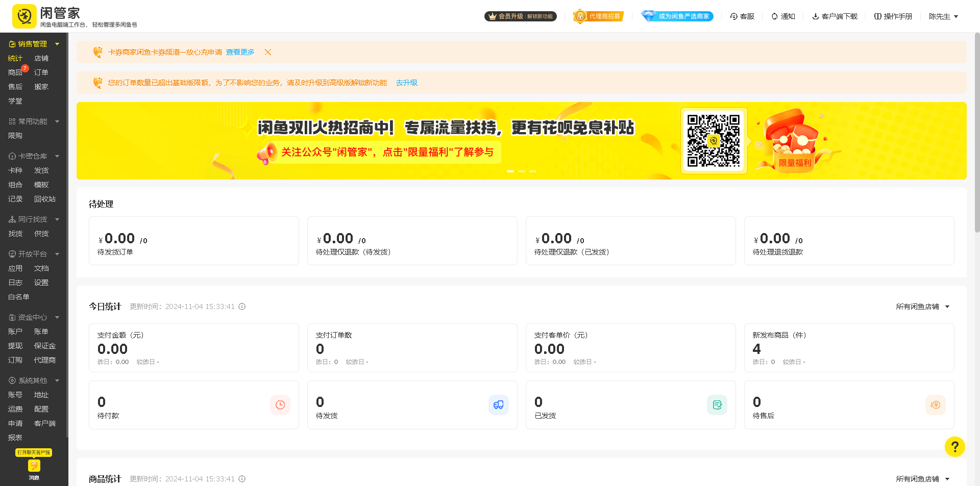The image size is (980, 486).
Task: Collapse the 开放平台 sidebar section
Action: point(57,254)
